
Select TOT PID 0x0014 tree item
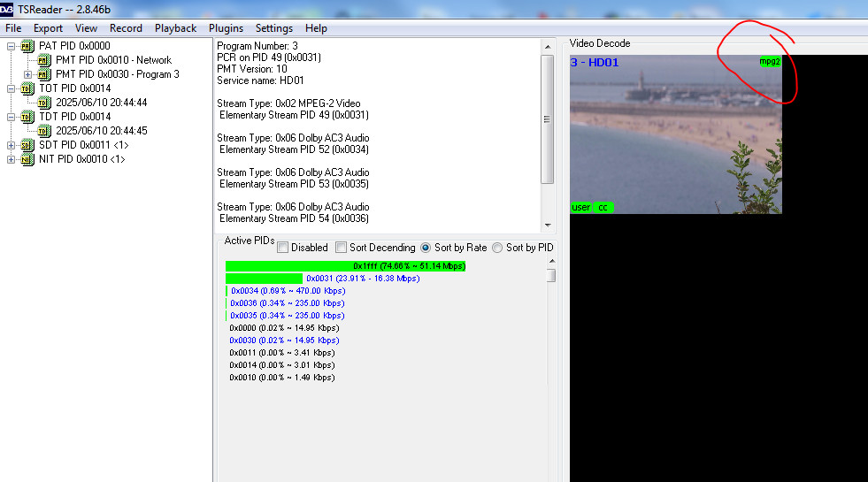point(74,88)
